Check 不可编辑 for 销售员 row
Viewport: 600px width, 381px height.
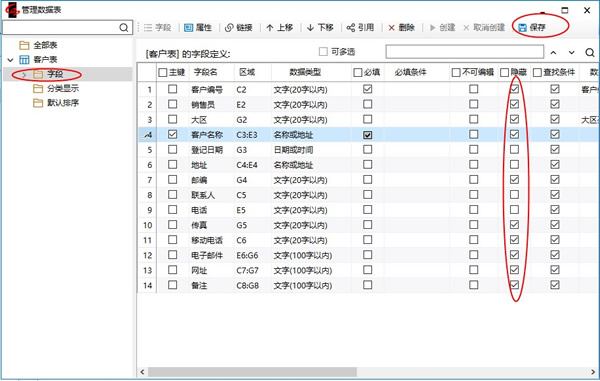tap(474, 104)
